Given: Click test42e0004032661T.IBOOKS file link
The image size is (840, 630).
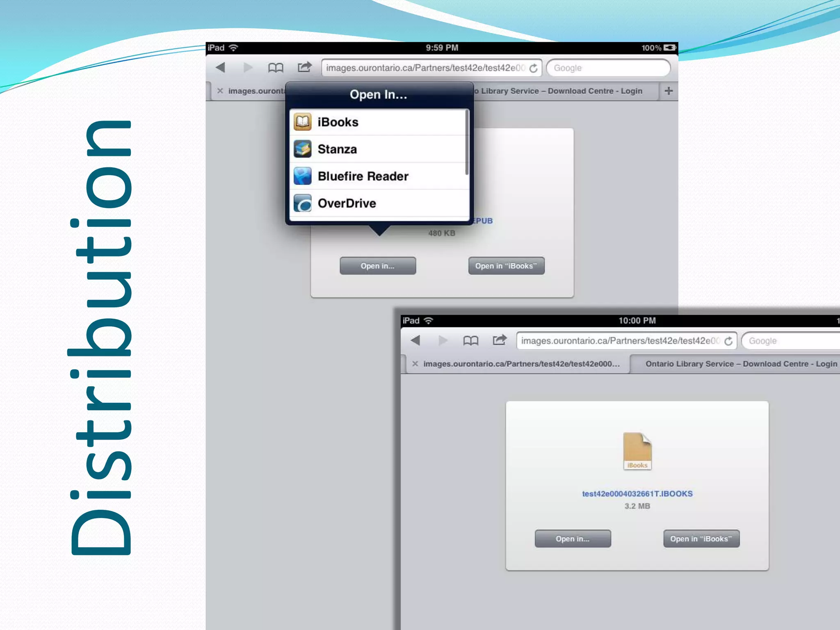Looking at the screenshot, I should 637,494.
